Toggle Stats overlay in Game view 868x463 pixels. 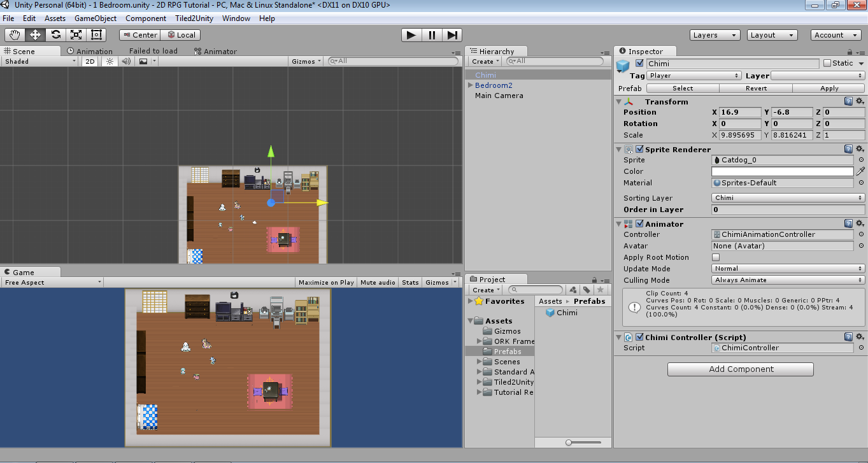pos(411,282)
